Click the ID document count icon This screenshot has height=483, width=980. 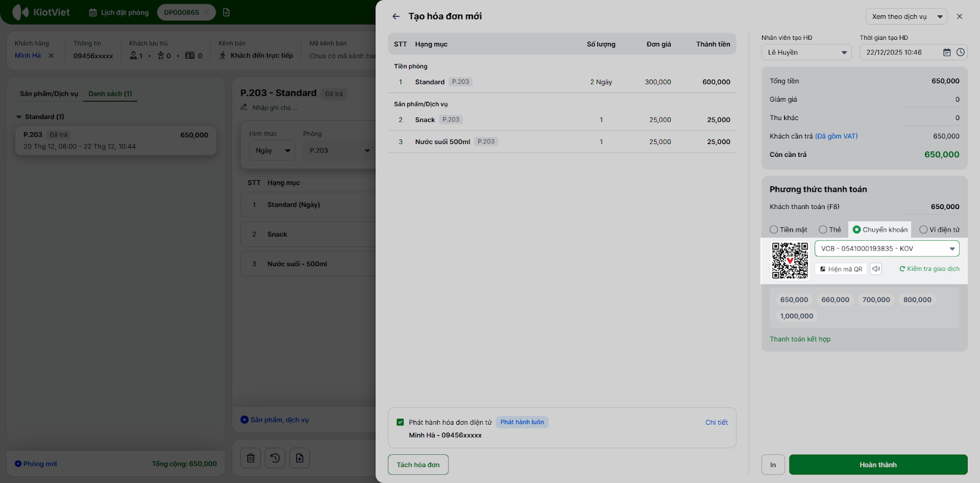coord(190,56)
